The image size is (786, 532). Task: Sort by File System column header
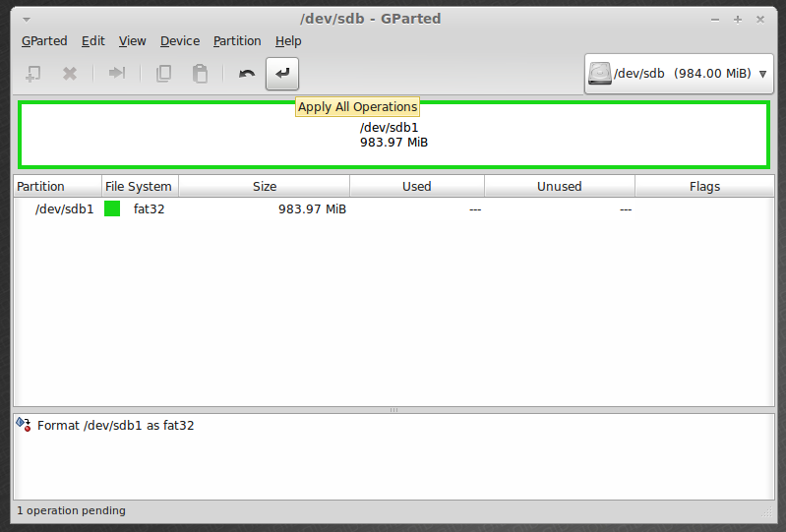point(141,187)
